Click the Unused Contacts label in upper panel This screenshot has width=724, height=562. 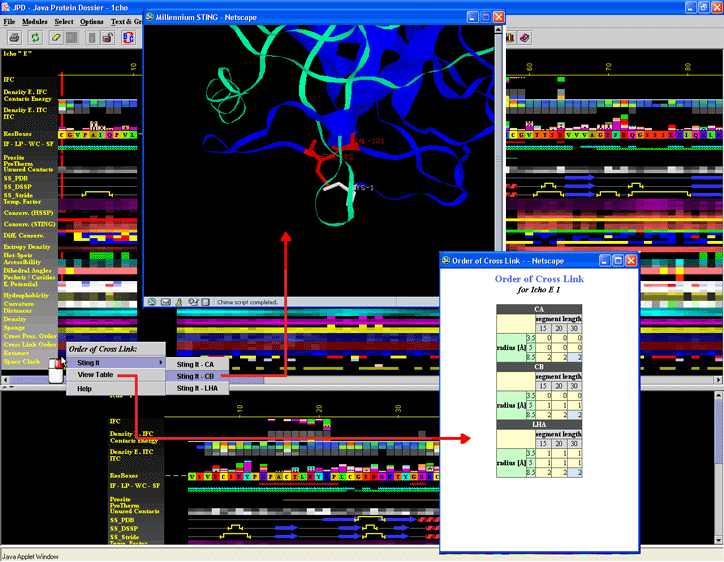click(x=28, y=169)
